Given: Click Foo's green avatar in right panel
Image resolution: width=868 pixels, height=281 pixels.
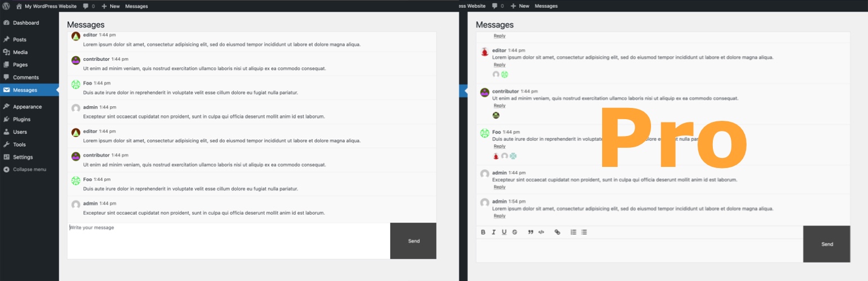Looking at the screenshot, I should click(x=485, y=133).
